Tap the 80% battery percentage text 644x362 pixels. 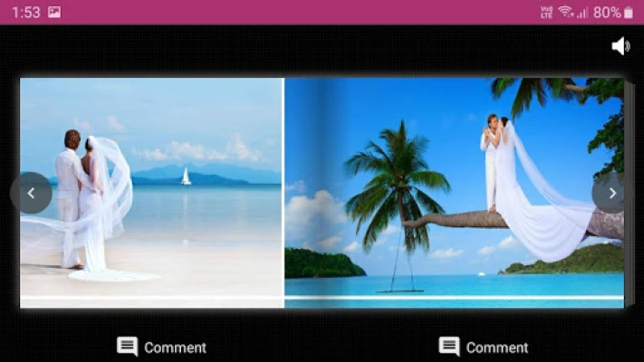(606, 12)
